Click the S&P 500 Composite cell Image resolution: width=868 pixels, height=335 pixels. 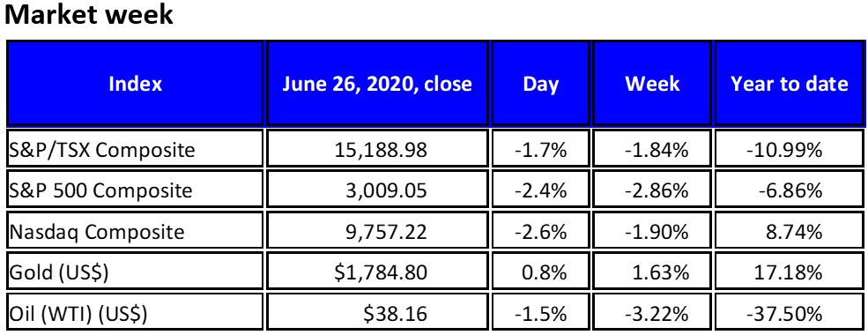point(135,190)
